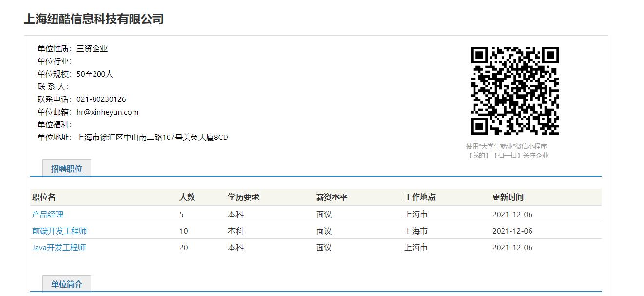Open the 前端开发工程师 job link
Image resolution: width=644 pixels, height=296 pixels.
coord(59,231)
